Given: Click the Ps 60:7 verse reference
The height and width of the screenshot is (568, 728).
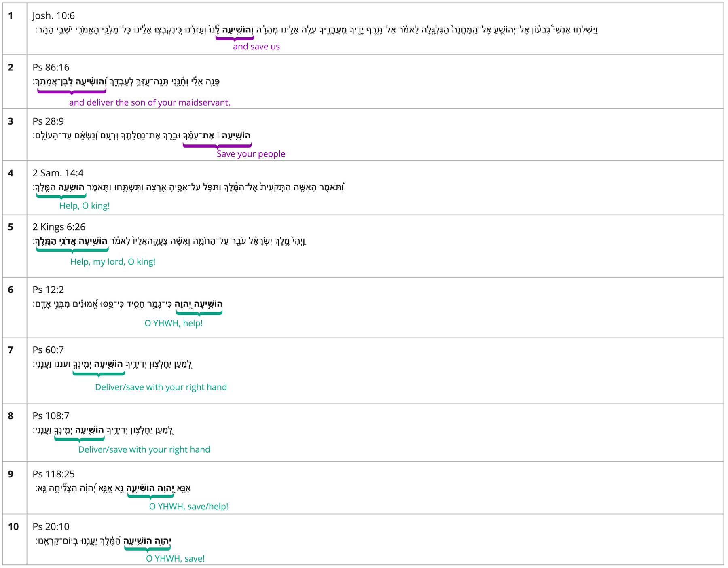Looking at the screenshot, I should click(x=48, y=350).
